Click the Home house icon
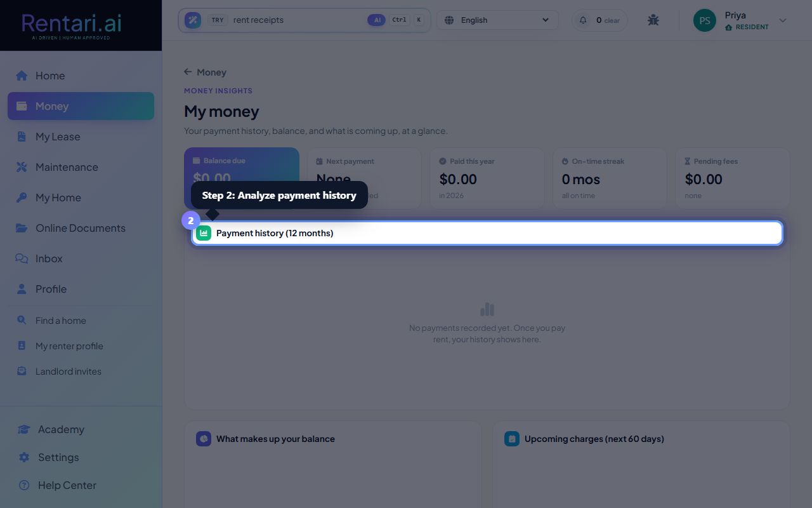 22,76
